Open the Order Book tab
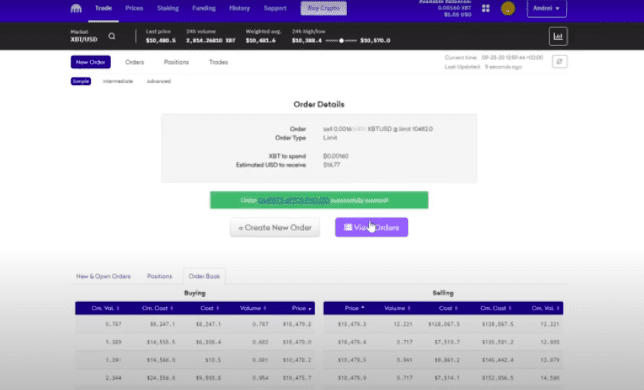Viewport: 644px width, 390px height. coord(204,276)
